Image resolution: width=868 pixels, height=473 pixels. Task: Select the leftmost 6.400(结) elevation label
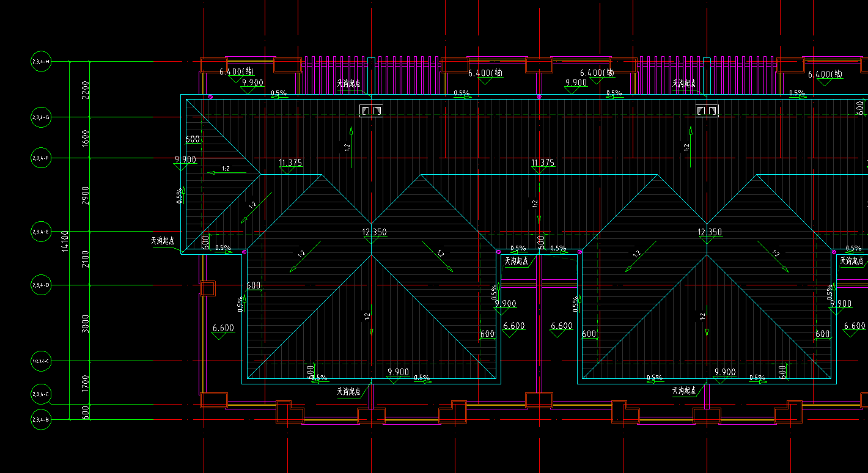pos(237,72)
